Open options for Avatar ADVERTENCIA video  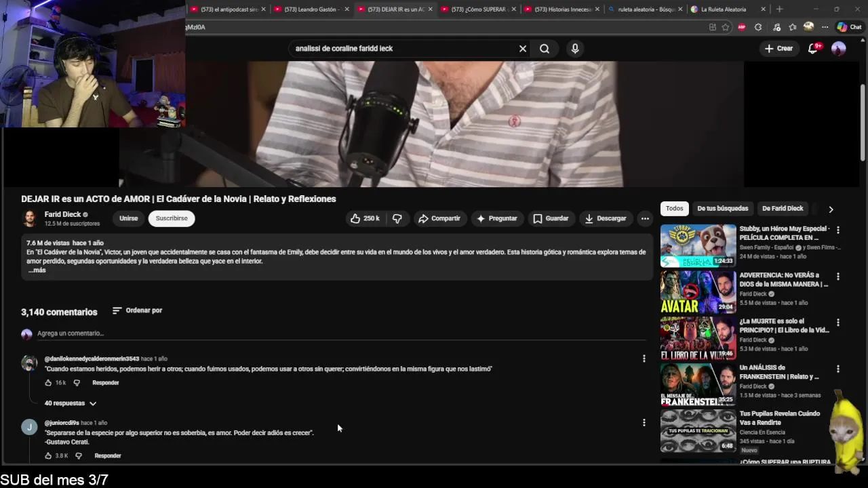(x=838, y=277)
